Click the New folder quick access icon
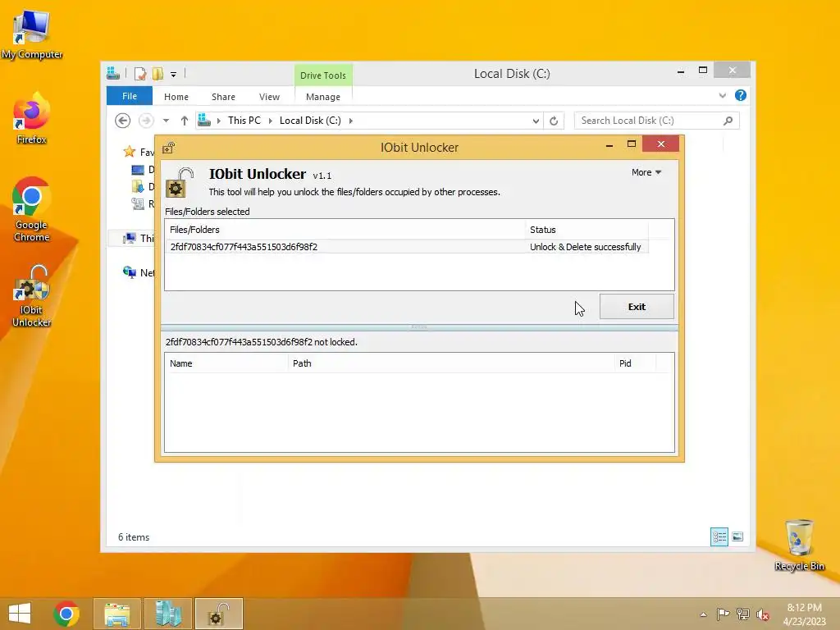This screenshot has width=840, height=630. (157, 73)
